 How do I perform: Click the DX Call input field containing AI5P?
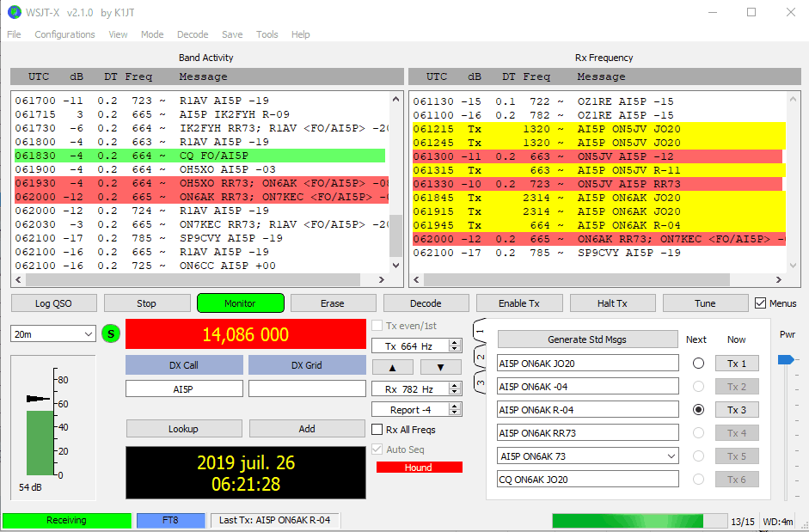click(184, 389)
